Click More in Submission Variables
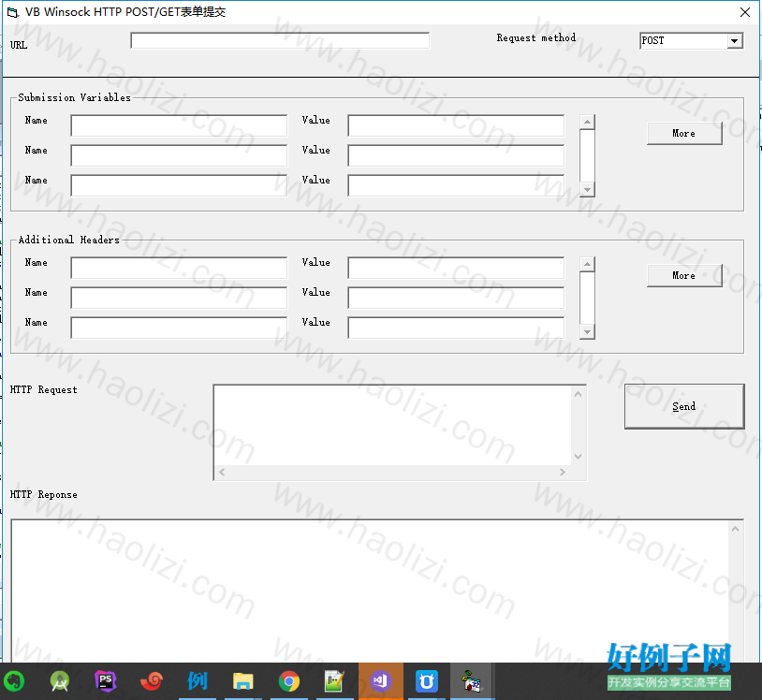Viewport: 762px width, 700px height. tap(684, 133)
